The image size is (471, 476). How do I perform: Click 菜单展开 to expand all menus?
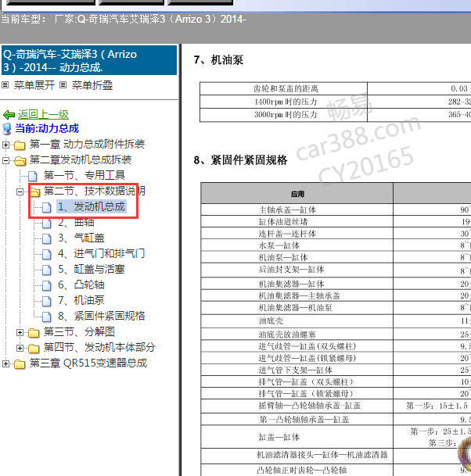tap(34, 85)
